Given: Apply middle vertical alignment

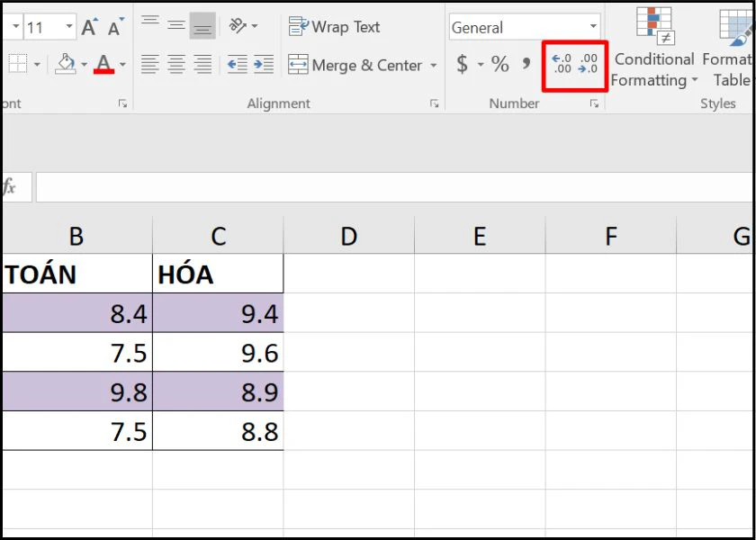Looking at the screenshot, I should click(176, 25).
